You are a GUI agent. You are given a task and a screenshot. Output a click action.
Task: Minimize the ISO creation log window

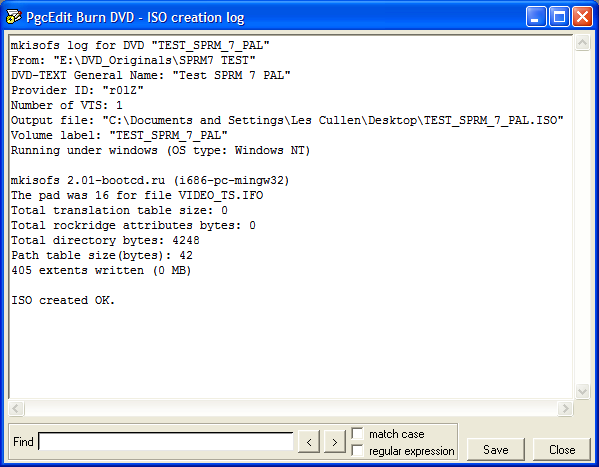[x=536, y=17]
